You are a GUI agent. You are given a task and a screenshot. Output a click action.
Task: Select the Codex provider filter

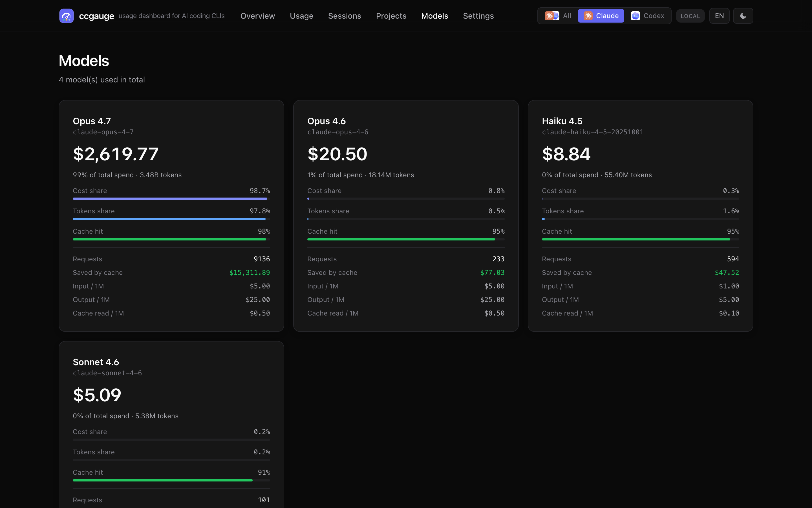click(648, 16)
